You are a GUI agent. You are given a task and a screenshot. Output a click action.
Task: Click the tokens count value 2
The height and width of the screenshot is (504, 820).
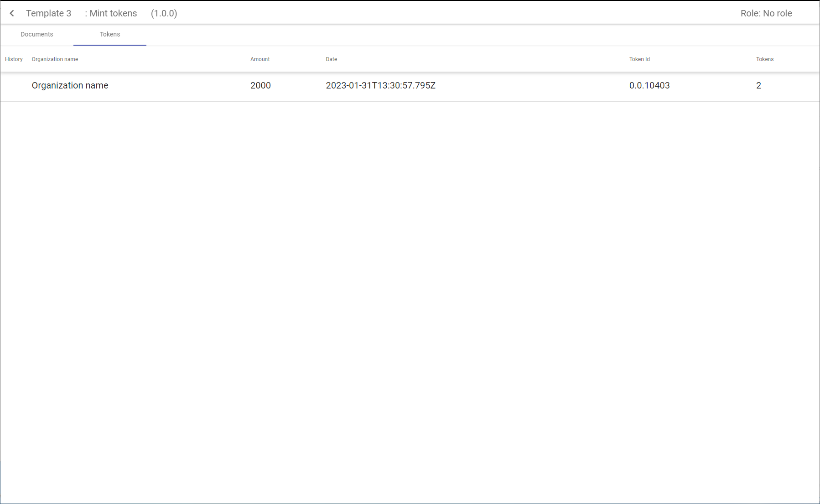coord(758,85)
